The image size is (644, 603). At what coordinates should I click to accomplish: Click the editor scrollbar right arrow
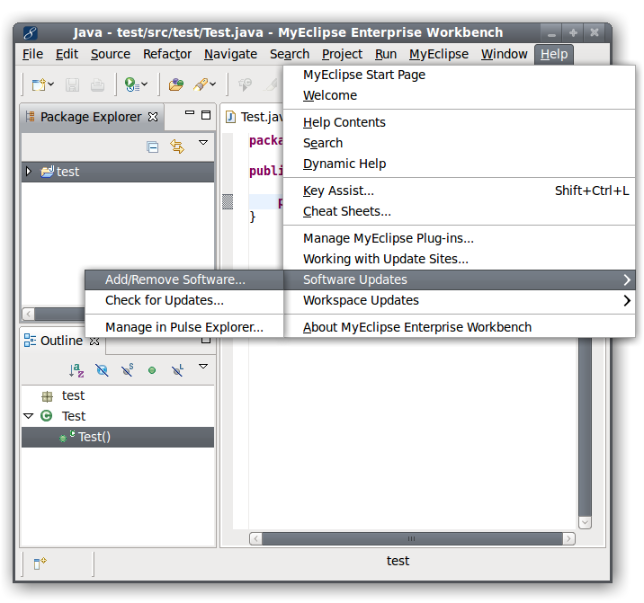(569, 539)
